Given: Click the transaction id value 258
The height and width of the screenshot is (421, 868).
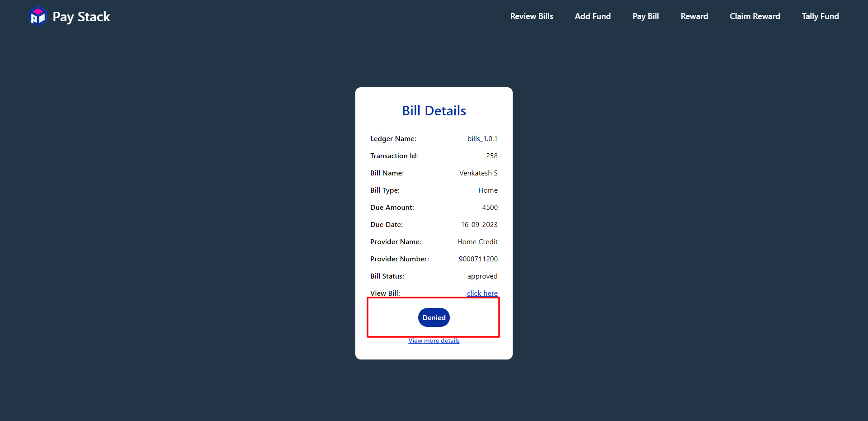Looking at the screenshot, I should 492,156.
